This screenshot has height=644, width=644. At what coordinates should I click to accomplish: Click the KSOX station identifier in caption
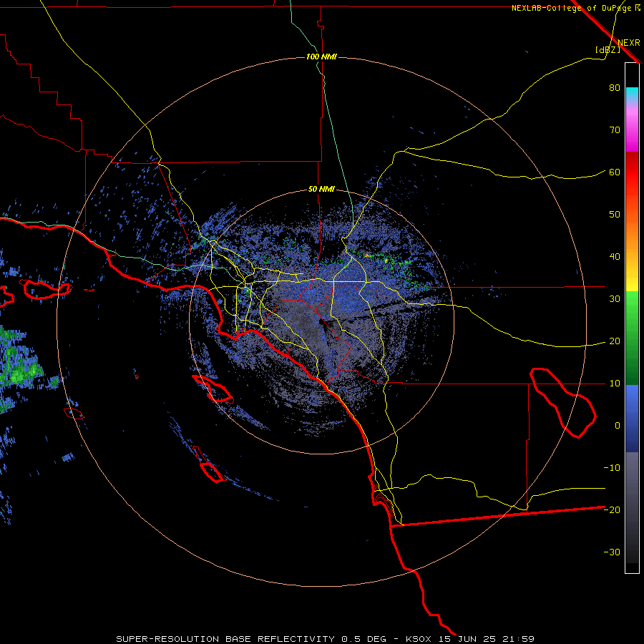(418, 639)
